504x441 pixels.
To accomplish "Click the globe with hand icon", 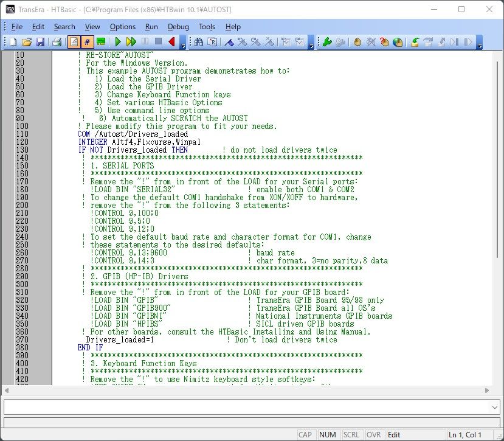I will 398,42.
